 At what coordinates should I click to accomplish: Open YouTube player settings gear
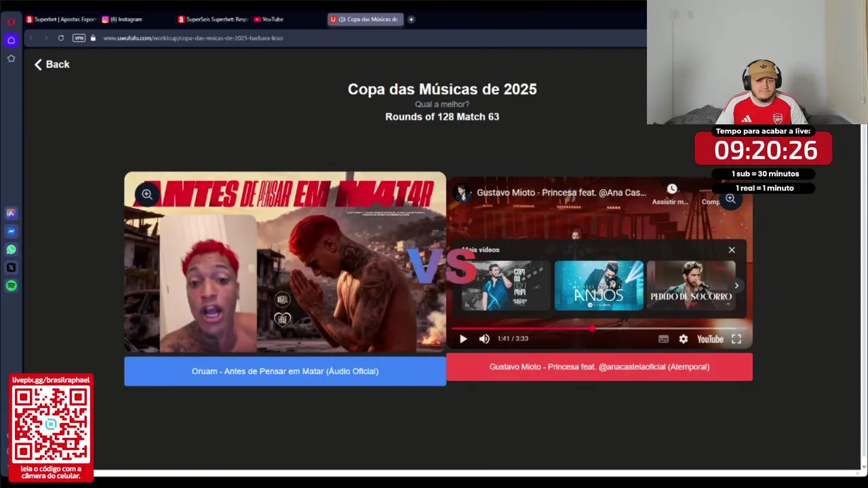(684, 339)
